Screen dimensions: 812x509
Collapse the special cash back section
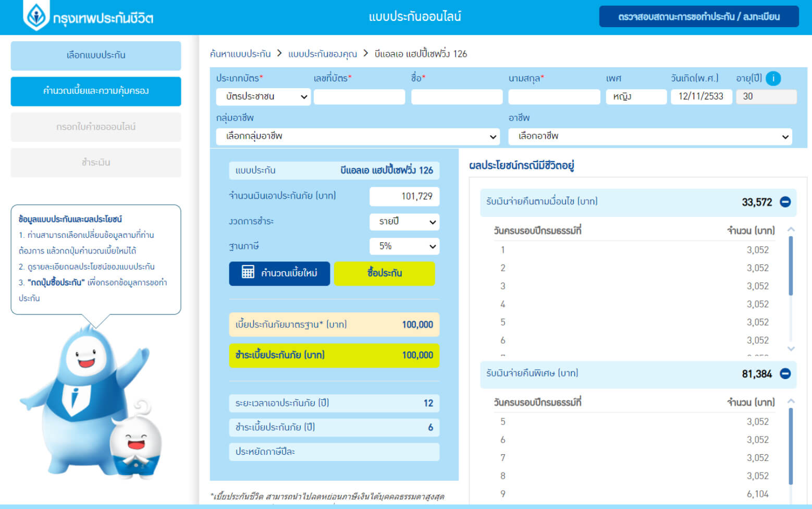click(x=785, y=373)
